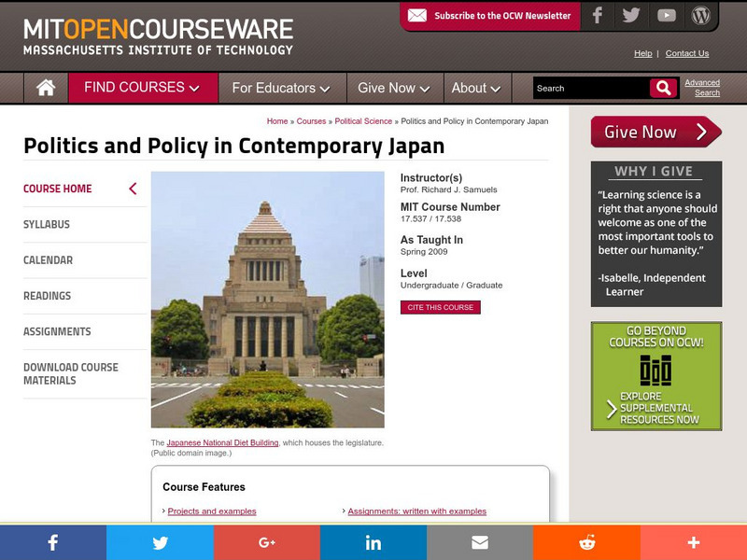Expand the For Educators menu

[279, 87]
